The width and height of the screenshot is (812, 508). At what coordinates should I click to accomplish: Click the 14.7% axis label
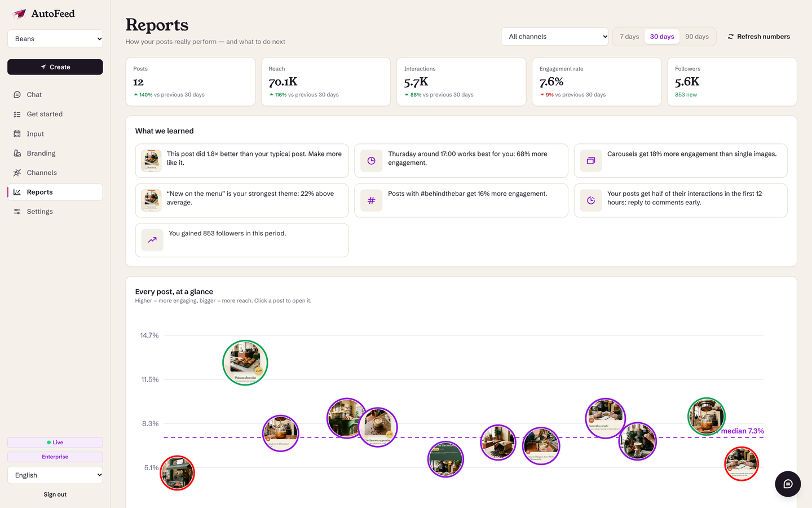[x=149, y=335]
